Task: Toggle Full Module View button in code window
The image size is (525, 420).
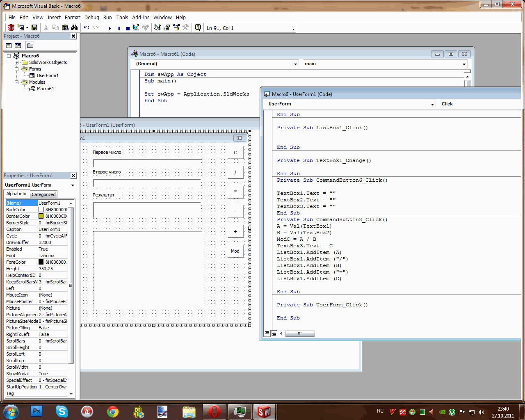Action: coord(274,333)
